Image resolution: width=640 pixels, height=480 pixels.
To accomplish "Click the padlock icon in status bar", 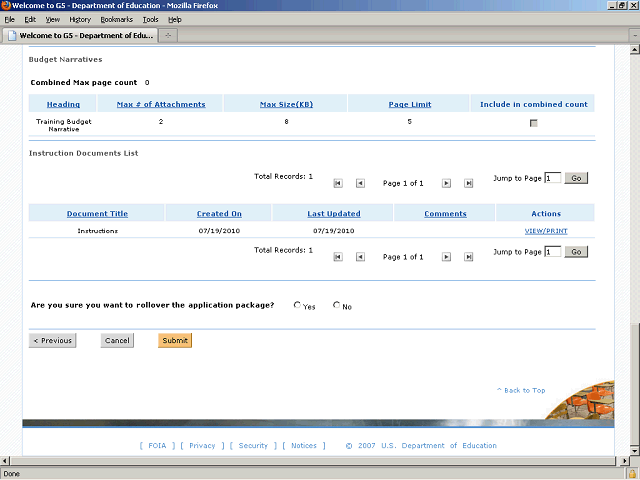I will pos(632,474).
